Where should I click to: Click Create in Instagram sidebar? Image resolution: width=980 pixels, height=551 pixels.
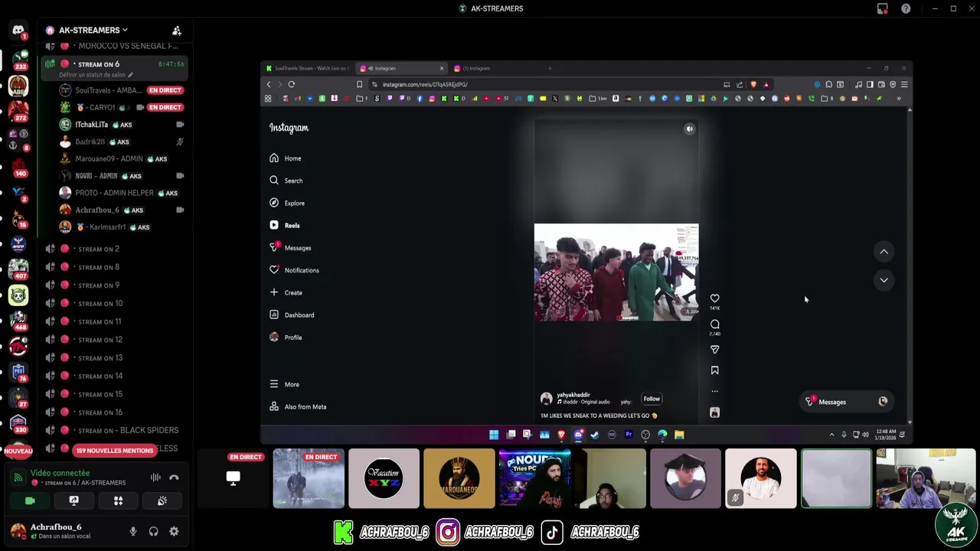[x=286, y=292]
